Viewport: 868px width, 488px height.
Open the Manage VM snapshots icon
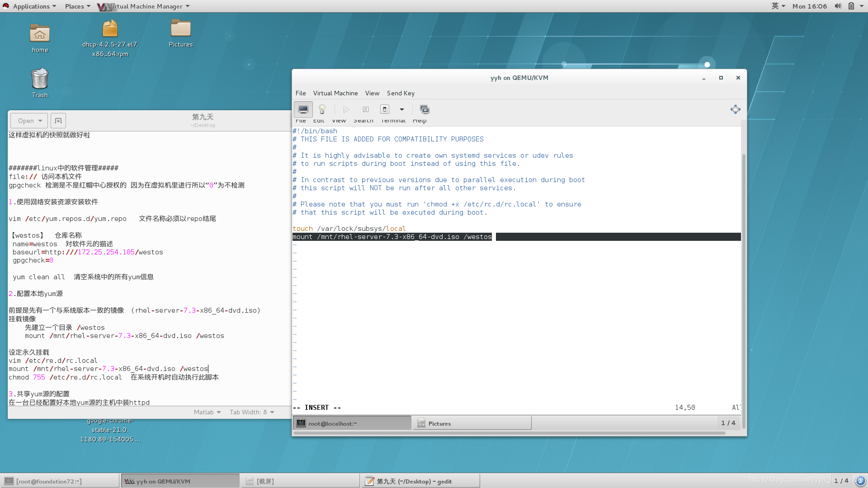tap(424, 109)
